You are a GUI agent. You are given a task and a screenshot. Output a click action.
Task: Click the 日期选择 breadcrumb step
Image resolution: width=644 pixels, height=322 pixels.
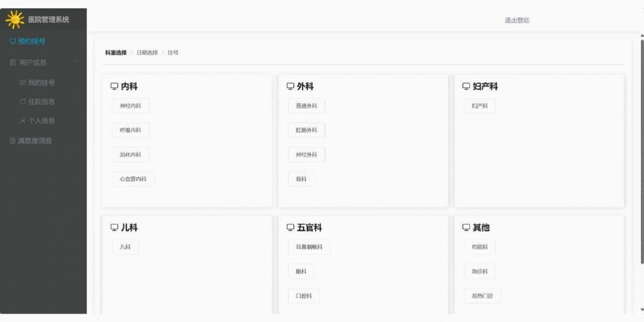coord(147,53)
